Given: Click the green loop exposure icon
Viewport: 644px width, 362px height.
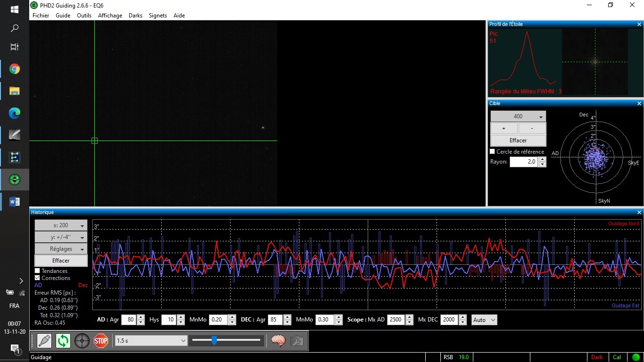Looking at the screenshot, I should (x=63, y=340).
